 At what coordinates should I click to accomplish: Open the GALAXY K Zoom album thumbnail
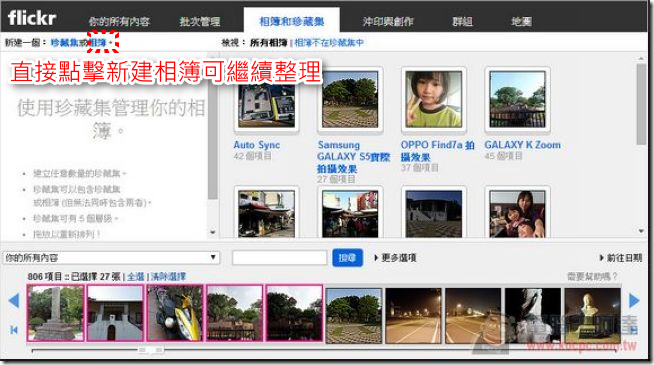(517, 100)
